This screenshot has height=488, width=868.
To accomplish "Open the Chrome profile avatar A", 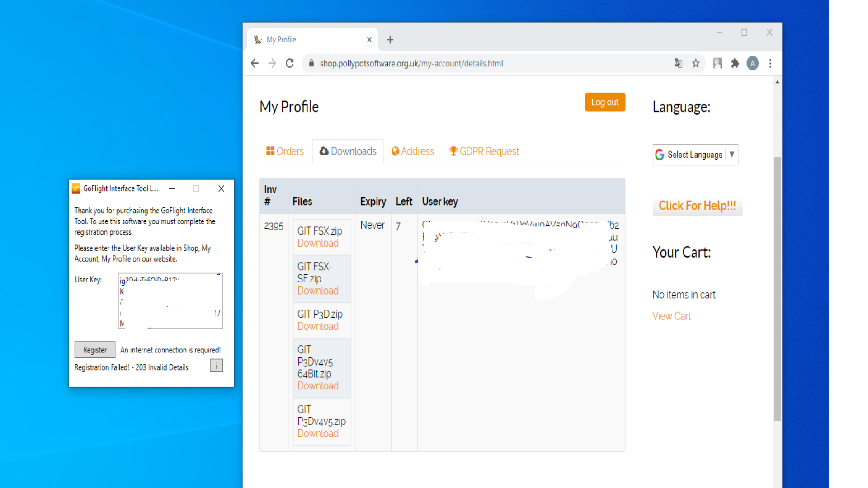I will pos(753,63).
